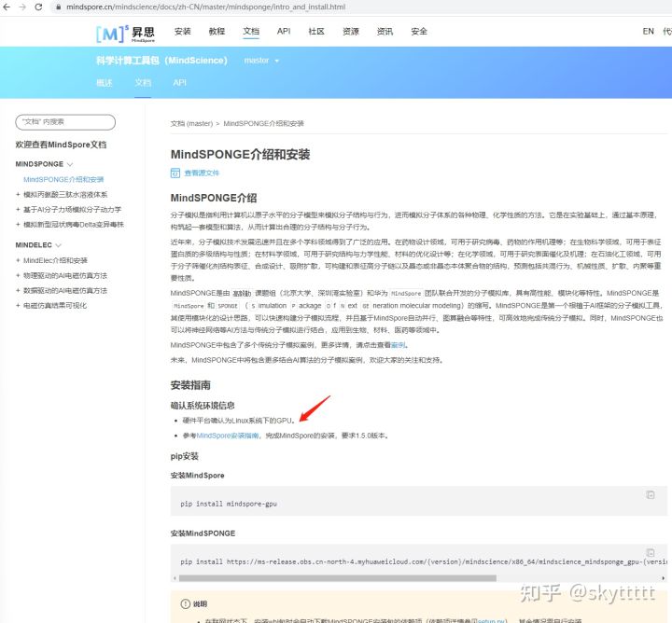The image size is (672, 623).
Task: Switch to the 概述 tab in blue banner
Action: point(105,83)
